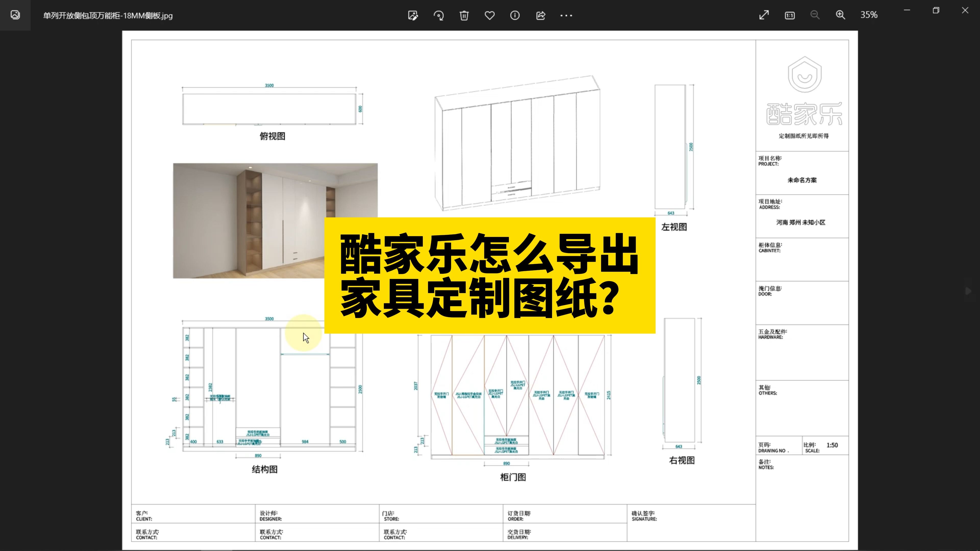Viewport: 980px width, 551px height.
Task: Click the CLIENT field label
Action: (144, 519)
